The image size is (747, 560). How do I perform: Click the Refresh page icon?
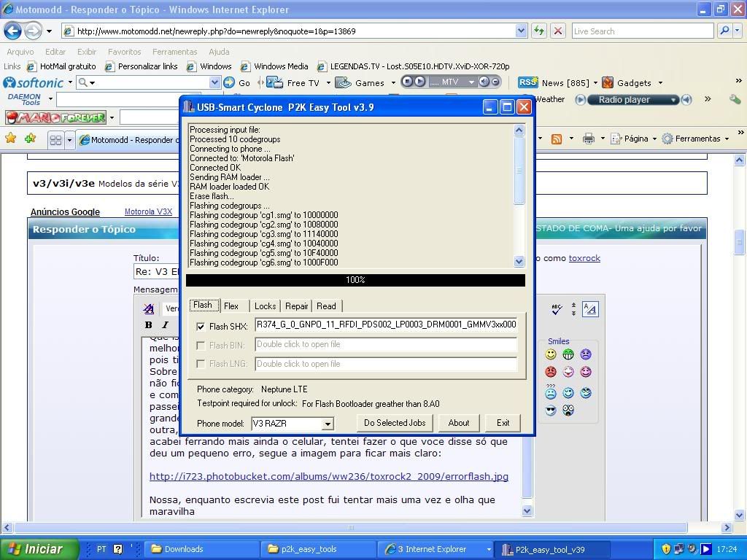pyautogui.click(x=539, y=31)
